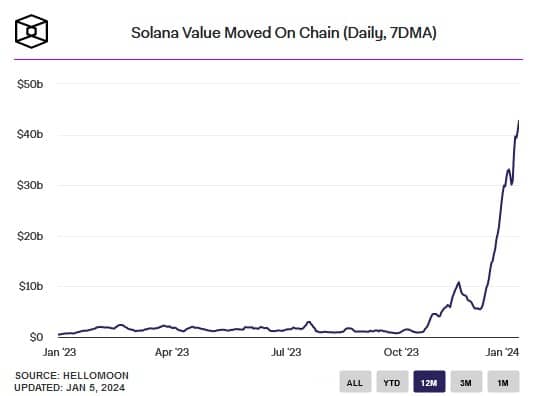The width and height of the screenshot is (539, 396).
Task: Switch to the YTD range
Action: coord(392,382)
